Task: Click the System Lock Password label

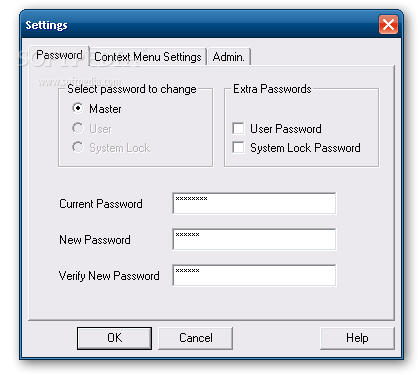Action: point(305,148)
